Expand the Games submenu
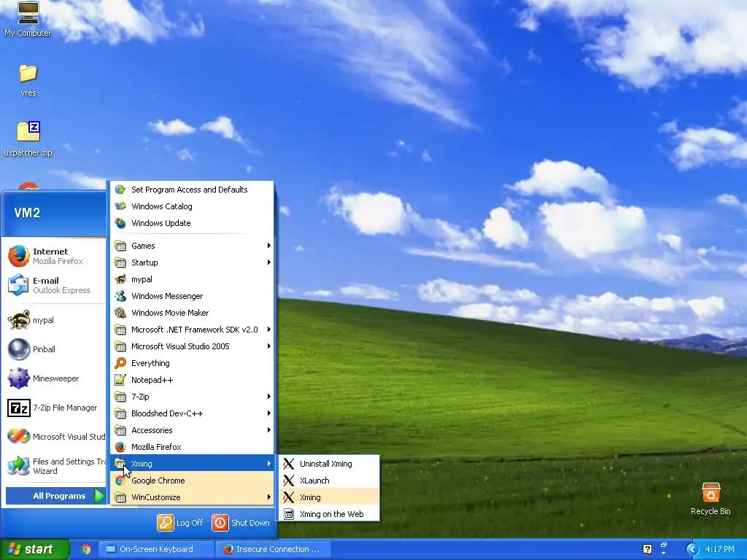This screenshot has width=747, height=560. (193, 246)
